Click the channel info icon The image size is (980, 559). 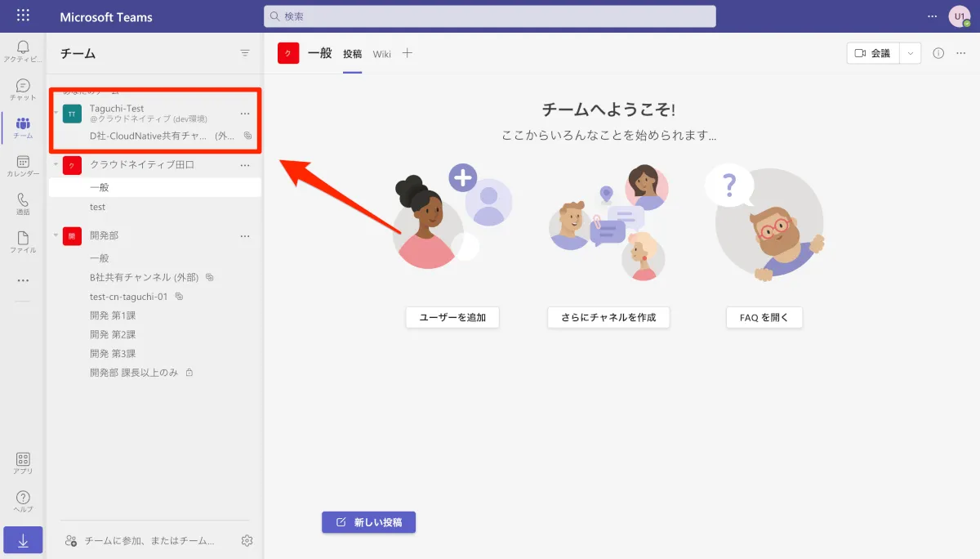coord(938,53)
